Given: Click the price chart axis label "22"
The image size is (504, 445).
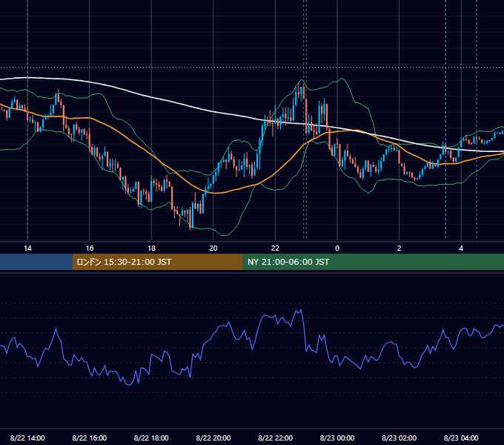Looking at the screenshot, I should [x=275, y=248].
